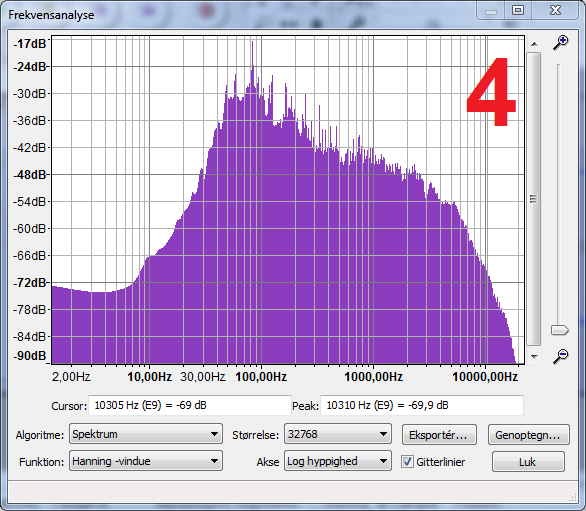This screenshot has width=586, height=511.
Task: Open the Størrelse dropdown showing 32768
Action: [x=337, y=434]
